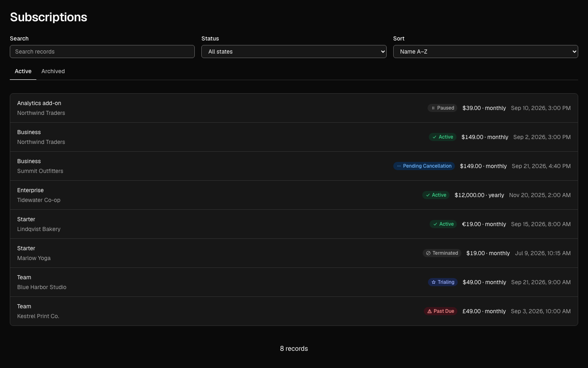This screenshot has height=368, width=588.
Task: Click the $19.00 · monthly price
Action: [x=488, y=253]
